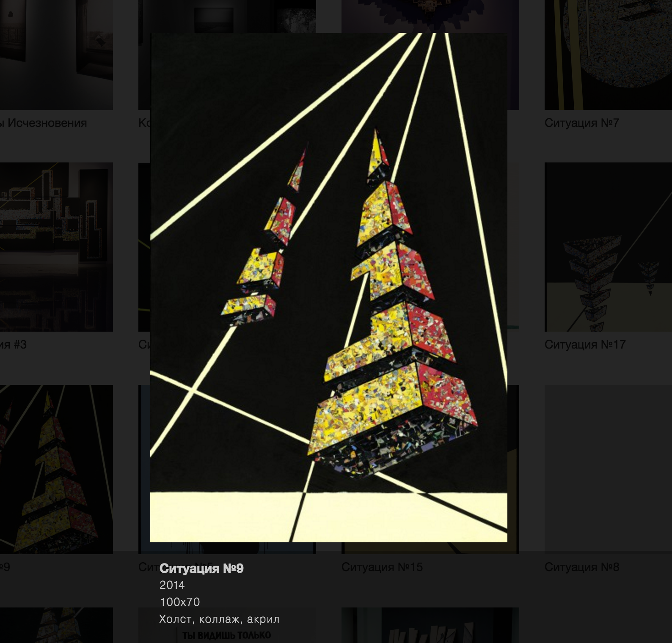Screen dimensions: 672x643
Task: Open the Ситуация №17 thumbnail
Action: [x=608, y=247]
